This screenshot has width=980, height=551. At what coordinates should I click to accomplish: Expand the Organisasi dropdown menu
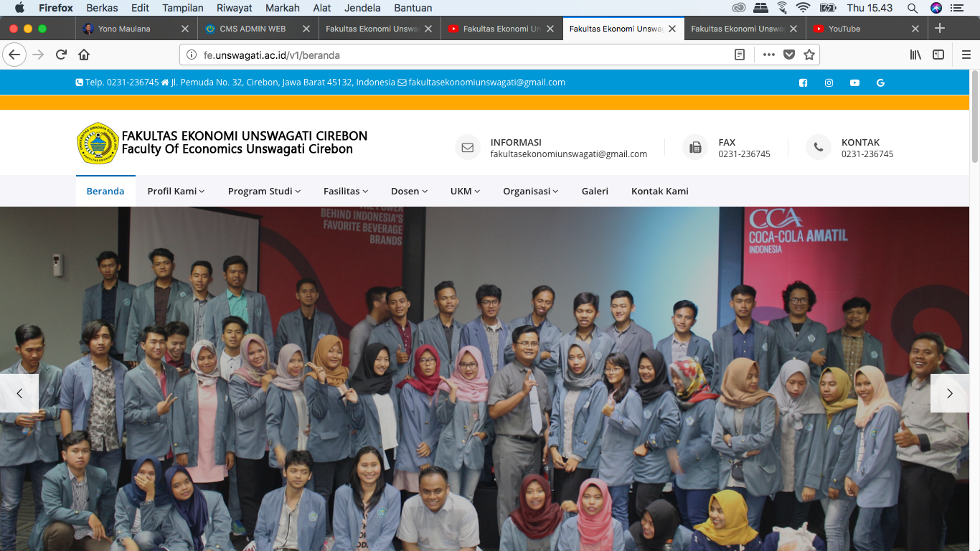531,191
